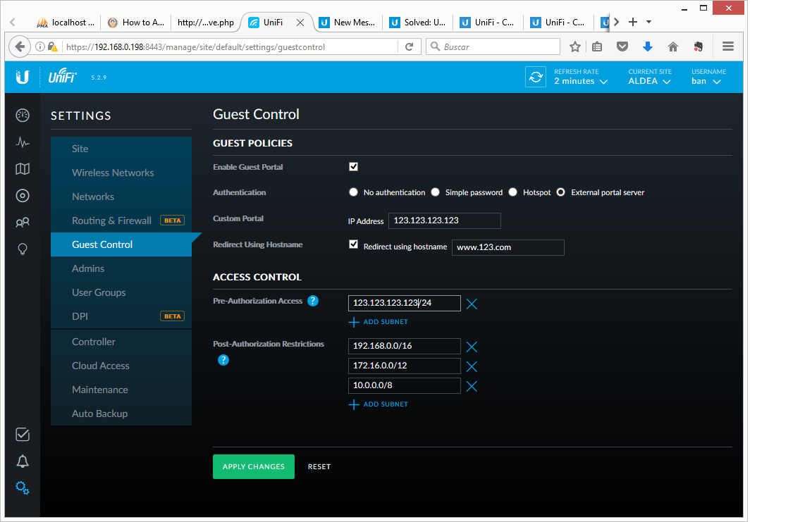This screenshot has width=812, height=522.
Task: Open the Statistics pulse icon
Action: coord(23,142)
